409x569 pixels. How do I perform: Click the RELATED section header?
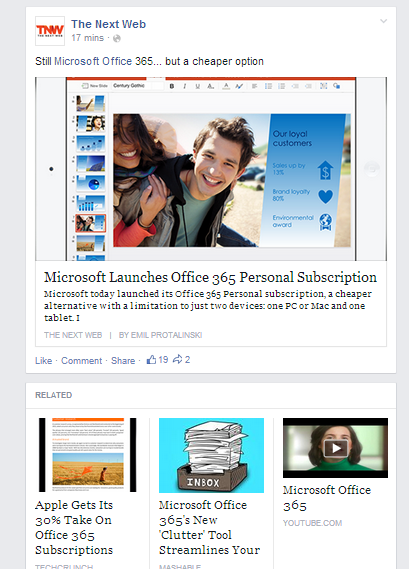pyautogui.click(x=53, y=395)
